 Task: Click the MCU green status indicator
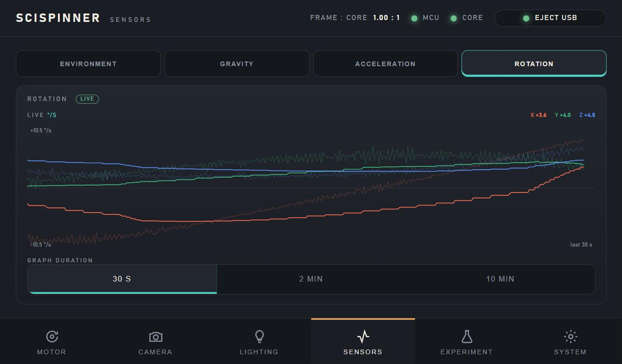(x=414, y=18)
